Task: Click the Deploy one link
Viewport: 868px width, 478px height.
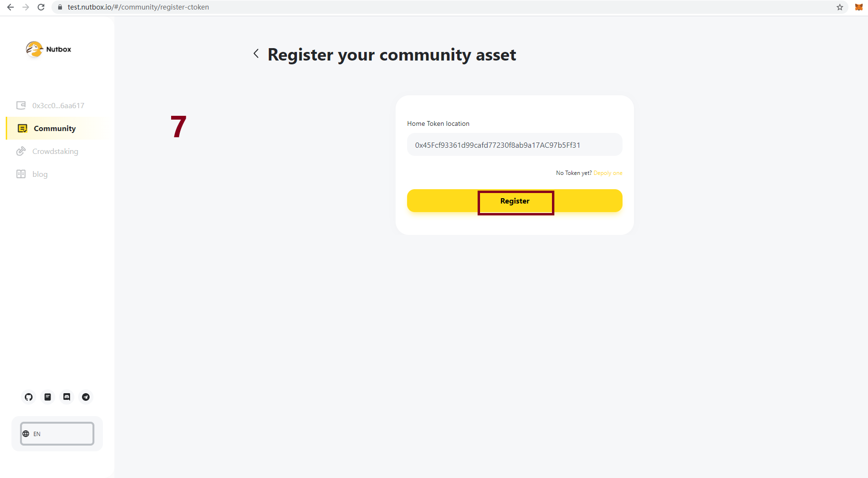Action: coord(608,173)
